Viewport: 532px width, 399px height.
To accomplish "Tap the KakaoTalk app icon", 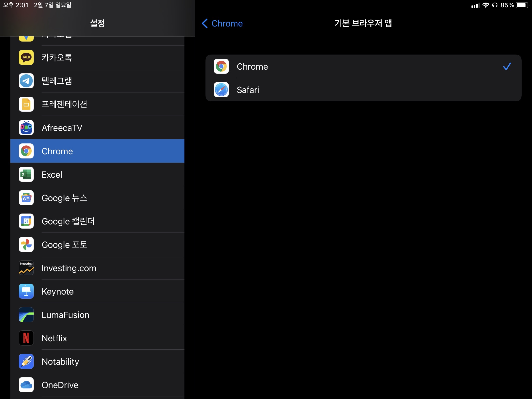I will pyautogui.click(x=26, y=57).
